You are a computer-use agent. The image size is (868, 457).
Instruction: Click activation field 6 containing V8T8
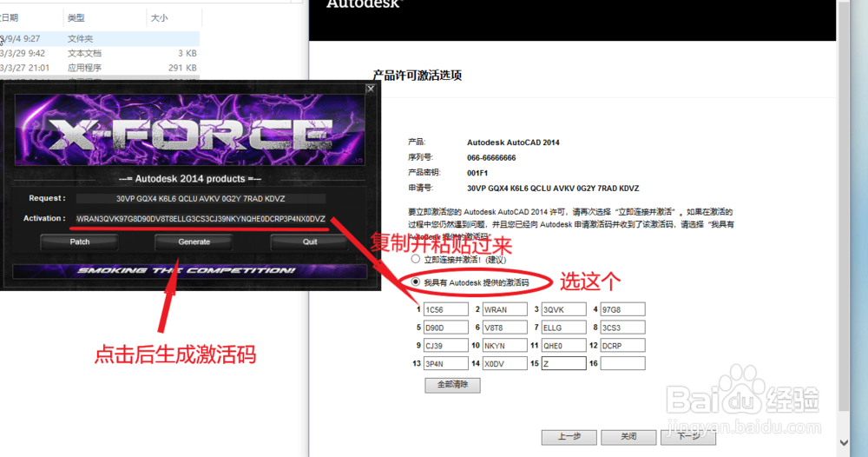tap(504, 328)
